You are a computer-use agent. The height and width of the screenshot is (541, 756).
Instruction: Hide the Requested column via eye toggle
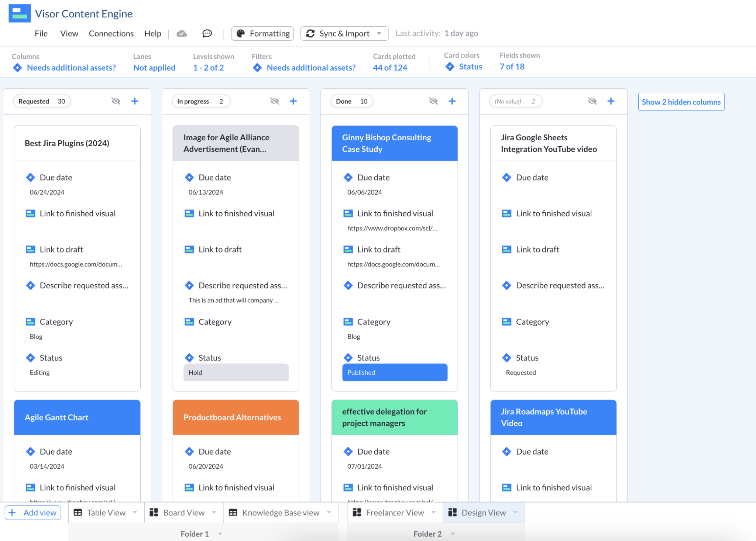pos(116,101)
